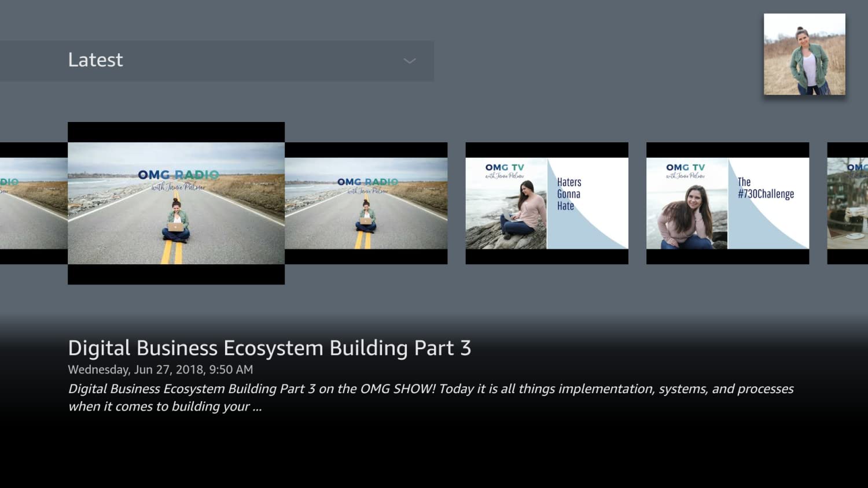
Task: Select the partially visible thumbnail on far right
Action: pos(847,203)
